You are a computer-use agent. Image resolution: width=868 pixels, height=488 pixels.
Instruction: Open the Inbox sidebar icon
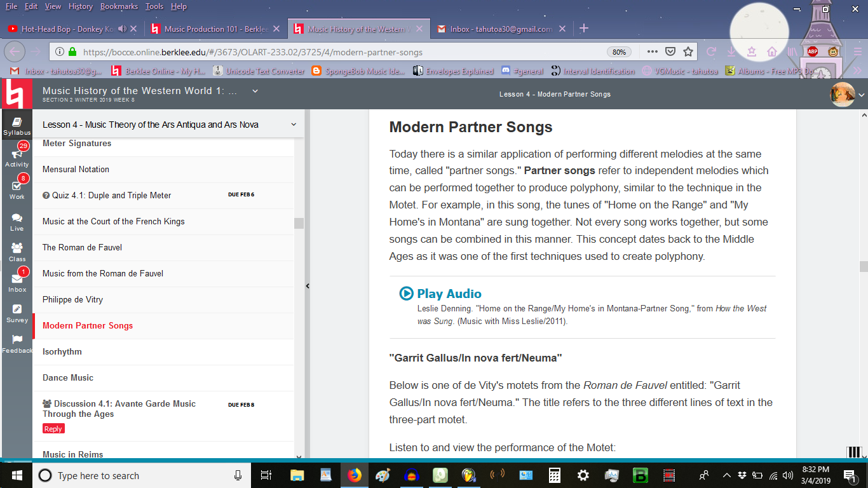point(17,281)
